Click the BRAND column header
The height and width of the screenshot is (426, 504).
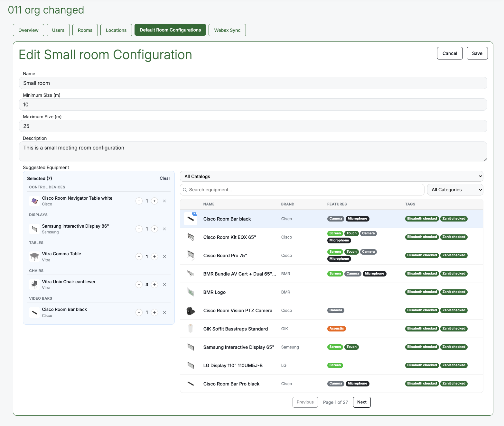288,204
